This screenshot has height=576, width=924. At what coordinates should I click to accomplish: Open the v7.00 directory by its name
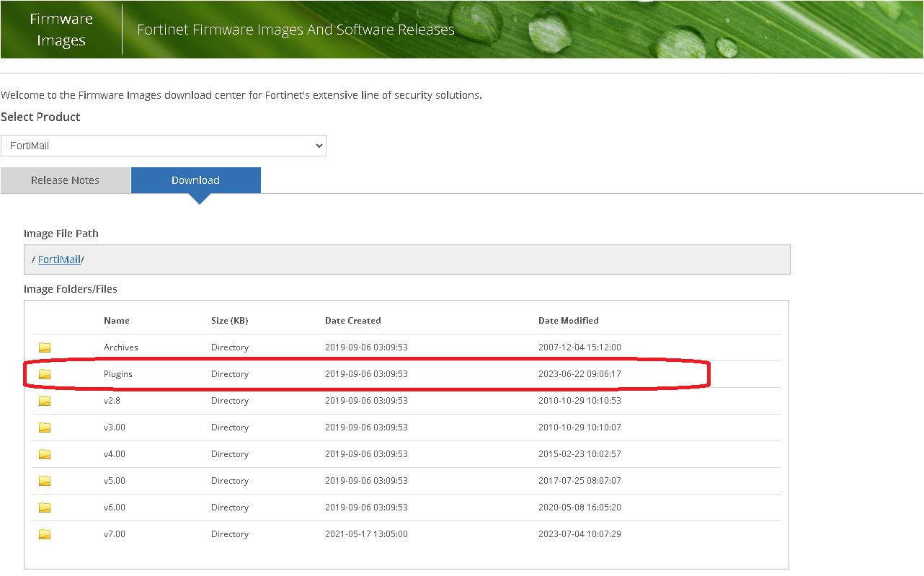115,533
